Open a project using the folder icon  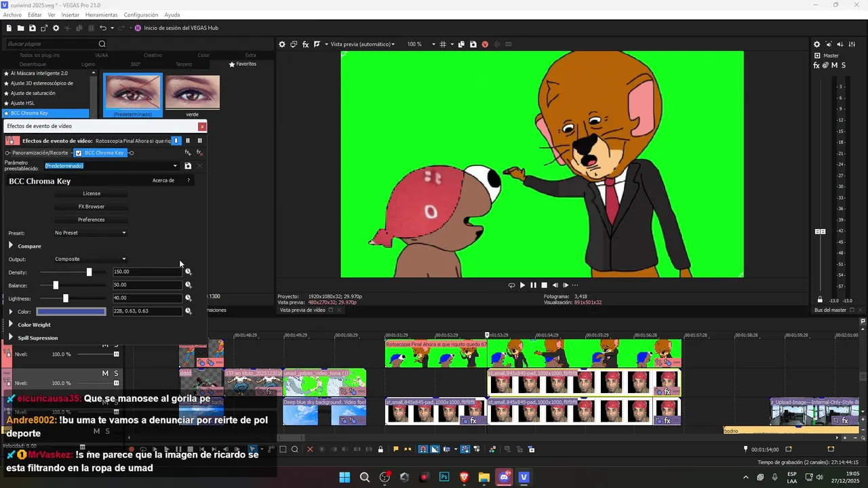(21, 28)
